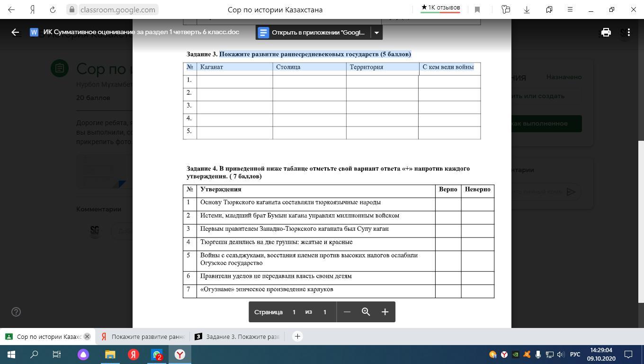Reload the page

[x=53, y=9]
